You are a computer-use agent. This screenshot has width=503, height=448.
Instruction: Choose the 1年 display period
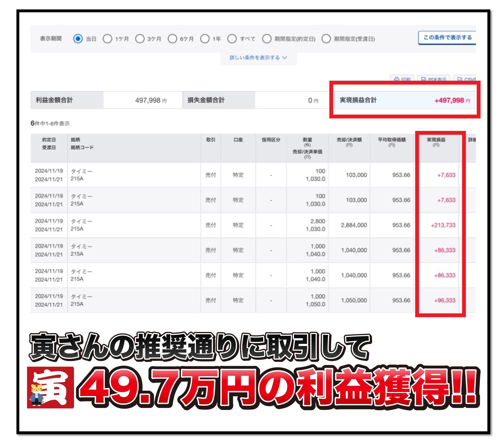click(205, 39)
